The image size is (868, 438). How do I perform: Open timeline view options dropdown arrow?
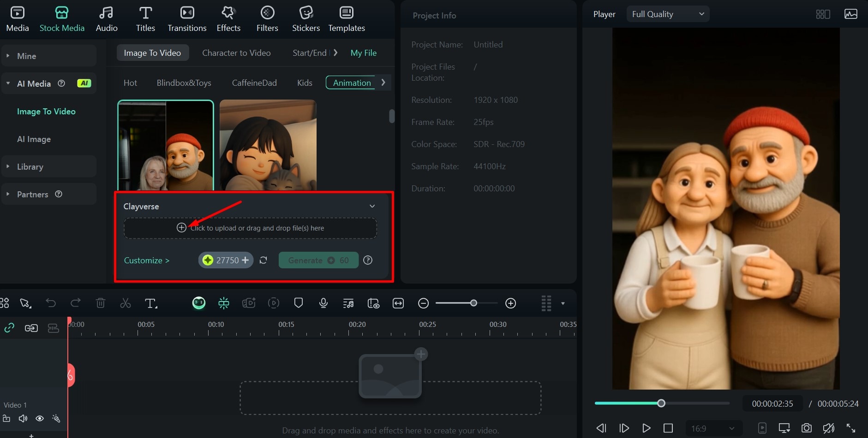coord(563,303)
